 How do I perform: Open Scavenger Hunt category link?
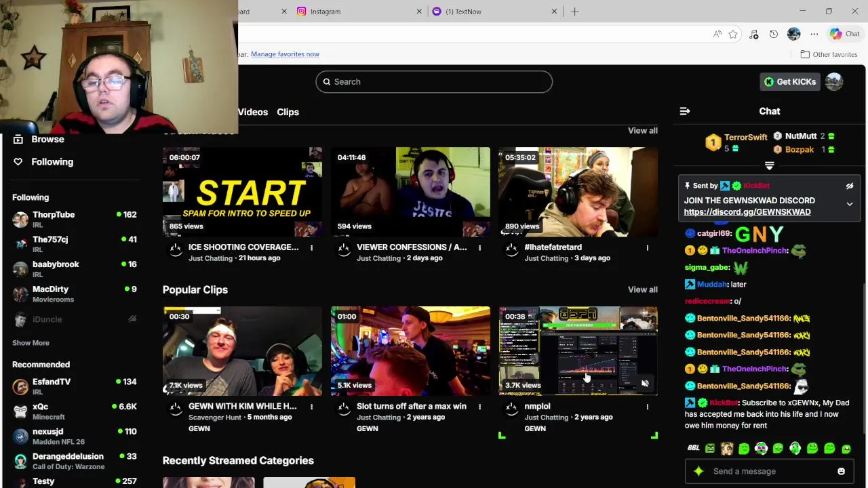pos(215,418)
